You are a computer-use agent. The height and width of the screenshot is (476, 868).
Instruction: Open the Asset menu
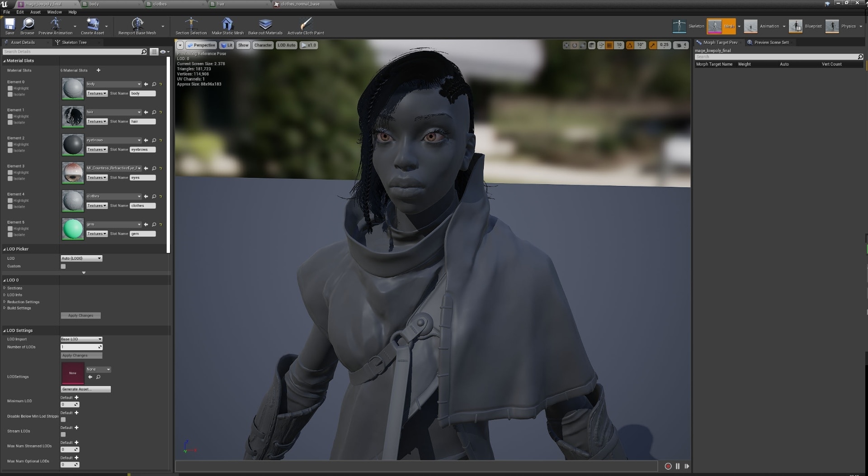click(35, 12)
